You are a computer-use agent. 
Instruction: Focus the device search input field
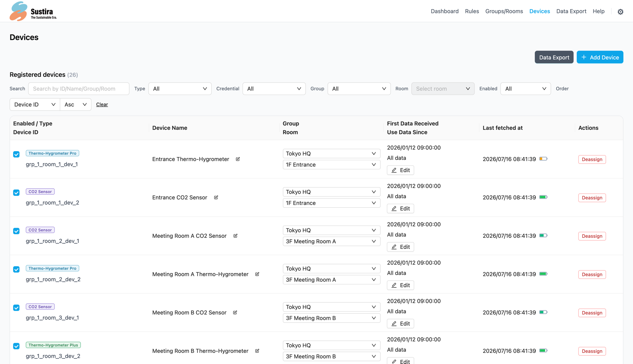coord(79,89)
